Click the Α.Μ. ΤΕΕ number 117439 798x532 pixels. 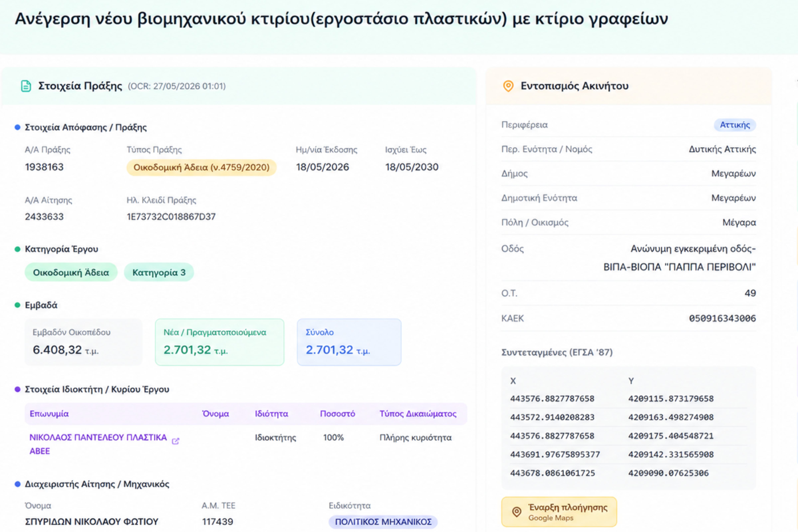pyautogui.click(x=217, y=522)
